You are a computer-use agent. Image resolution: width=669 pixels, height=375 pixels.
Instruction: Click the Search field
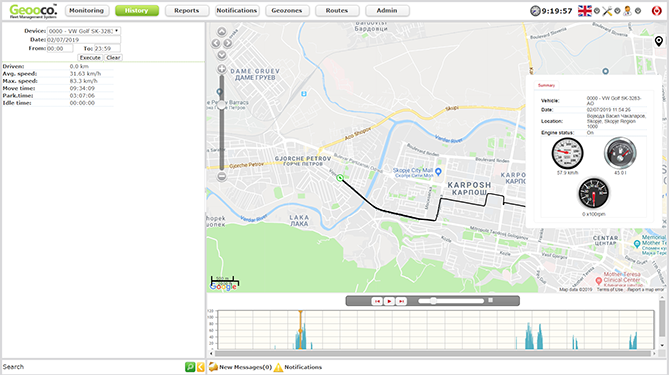pyautogui.click(x=93, y=367)
